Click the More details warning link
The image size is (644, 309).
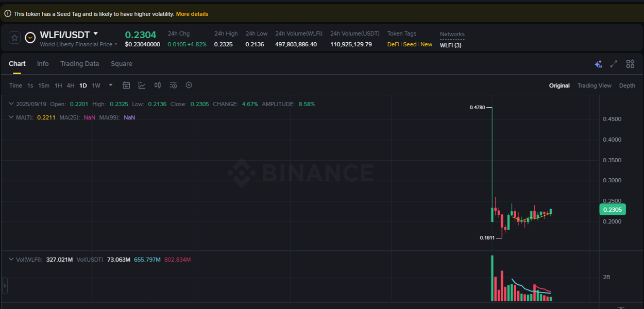pyautogui.click(x=192, y=13)
